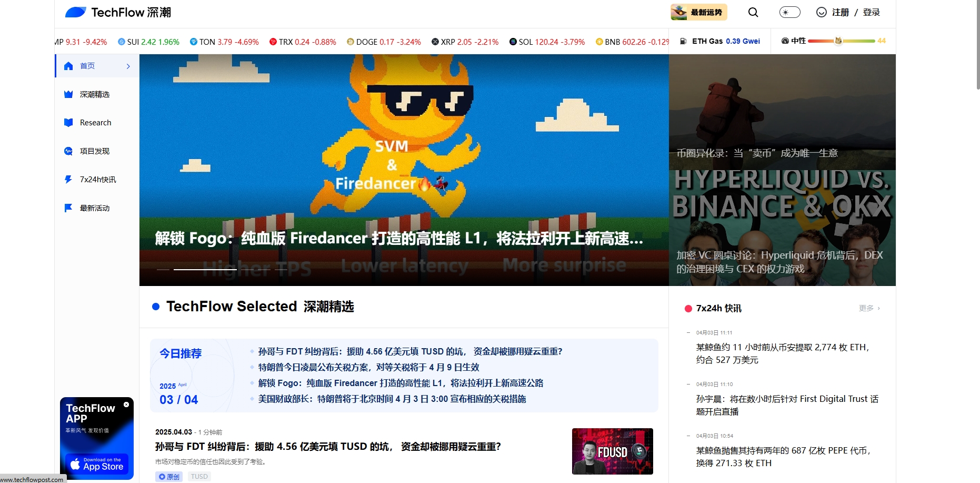Open 项目发现 in the sidebar
The image size is (980, 483).
tap(94, 151)
